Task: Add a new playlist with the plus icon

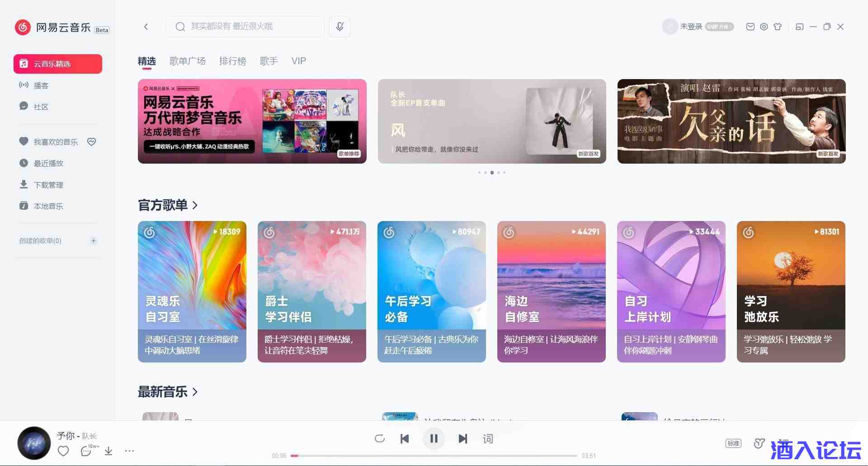Action: pyautogui.click(x=94, y=241)
